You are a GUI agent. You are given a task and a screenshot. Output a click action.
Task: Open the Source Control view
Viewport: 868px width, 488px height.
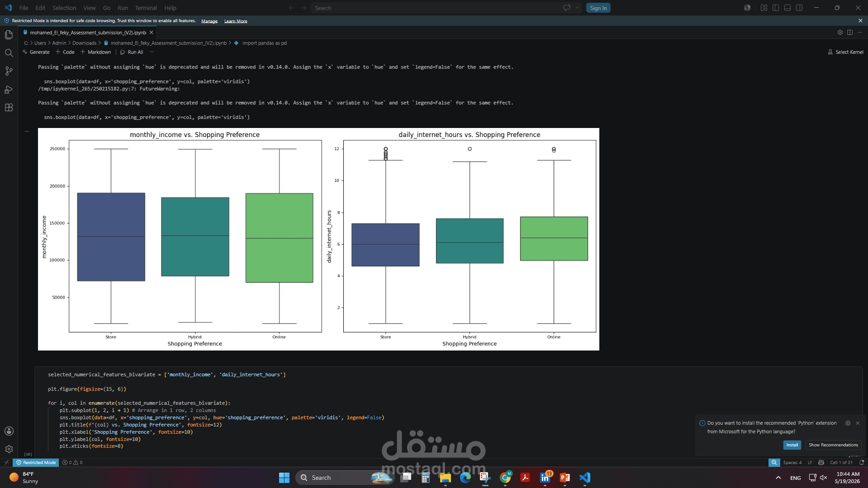pos(9,71)
